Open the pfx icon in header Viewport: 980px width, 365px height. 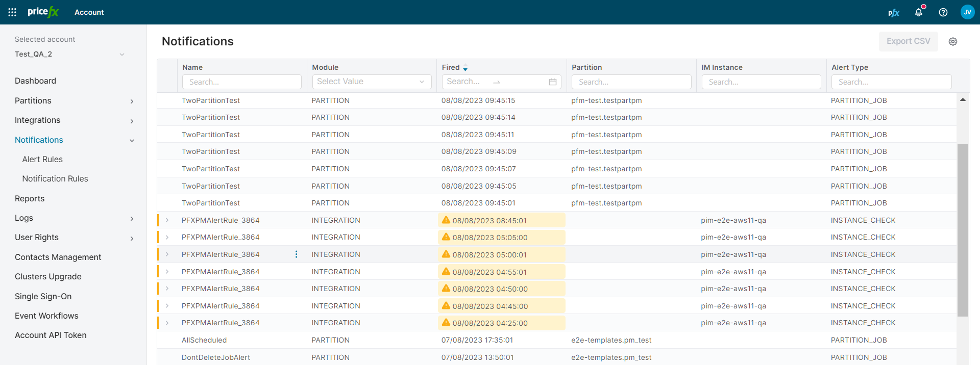[x=893, y=13]
